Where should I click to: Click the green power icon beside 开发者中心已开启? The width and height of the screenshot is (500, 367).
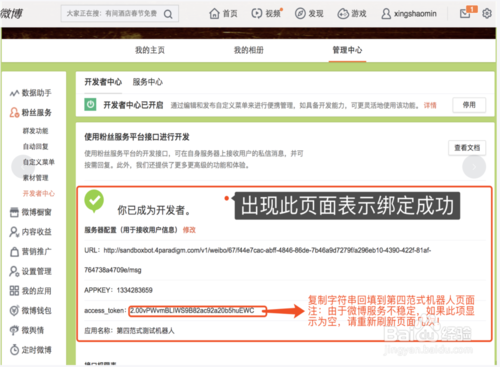click(x=90, y=105)
